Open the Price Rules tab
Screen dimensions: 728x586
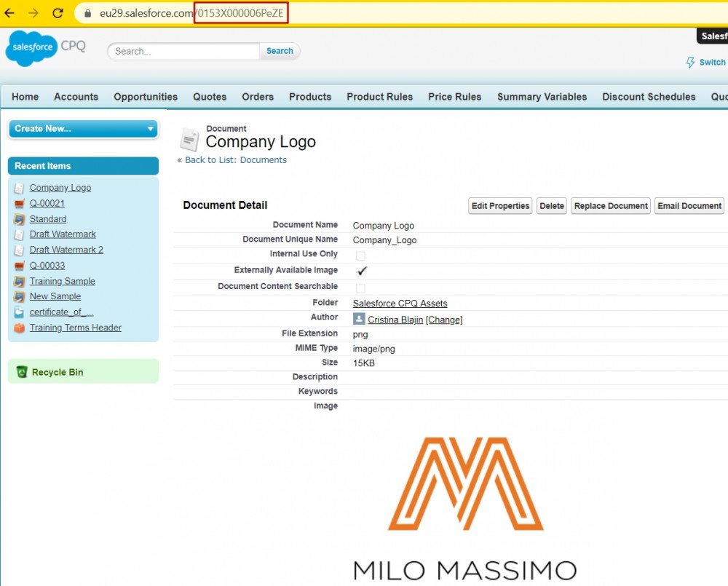click(x=455, y=97)
